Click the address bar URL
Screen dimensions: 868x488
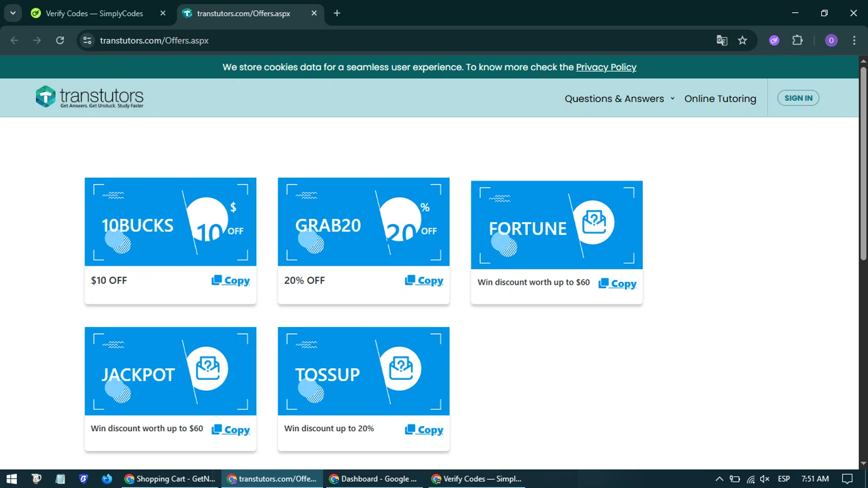click(x=154, y=41)
